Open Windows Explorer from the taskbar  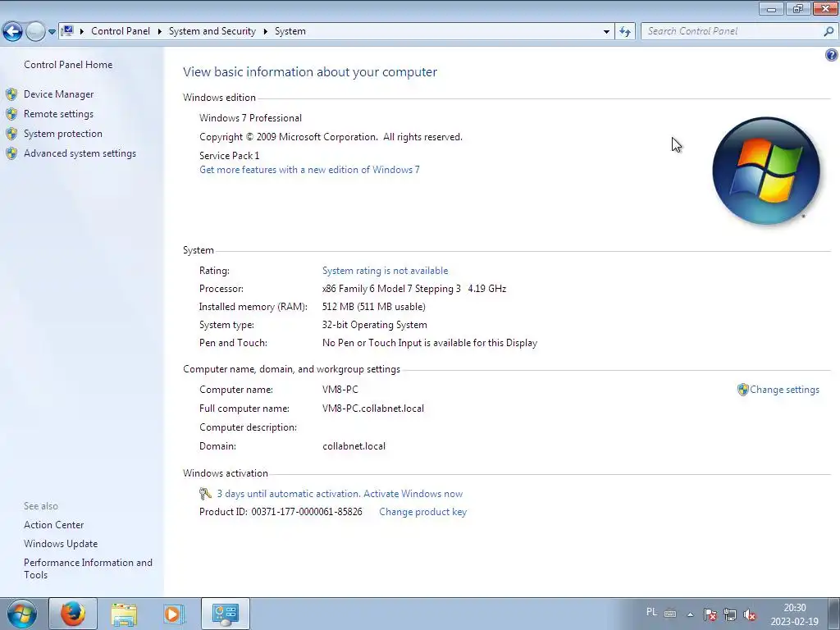pos(124,614)
